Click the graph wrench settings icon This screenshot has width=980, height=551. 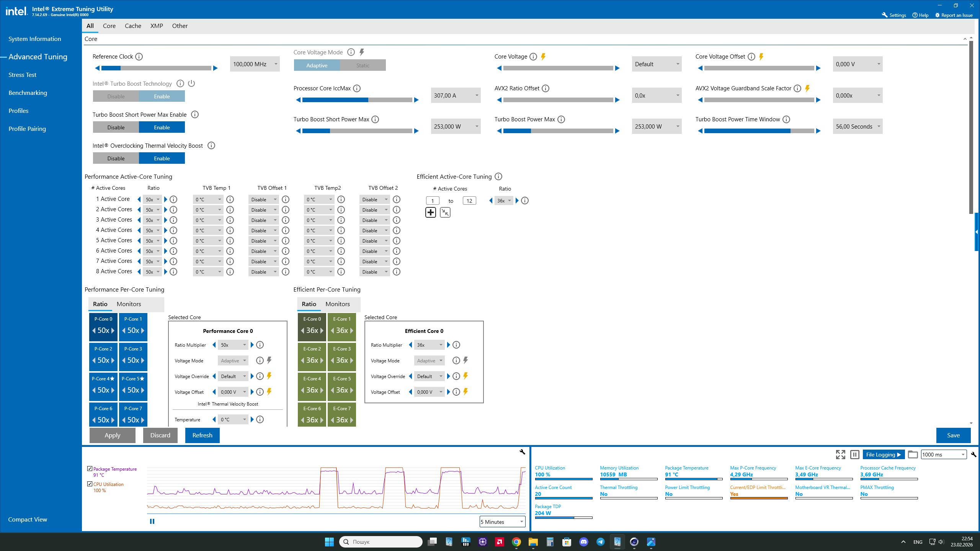click(x=522, y=452)
